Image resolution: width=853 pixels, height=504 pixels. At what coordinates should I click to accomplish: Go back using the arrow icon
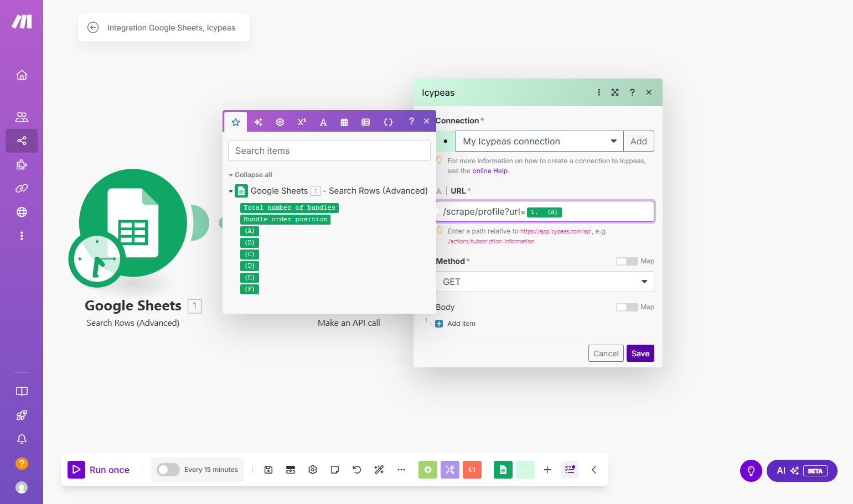pyautogui.click(x=93, y=28)
